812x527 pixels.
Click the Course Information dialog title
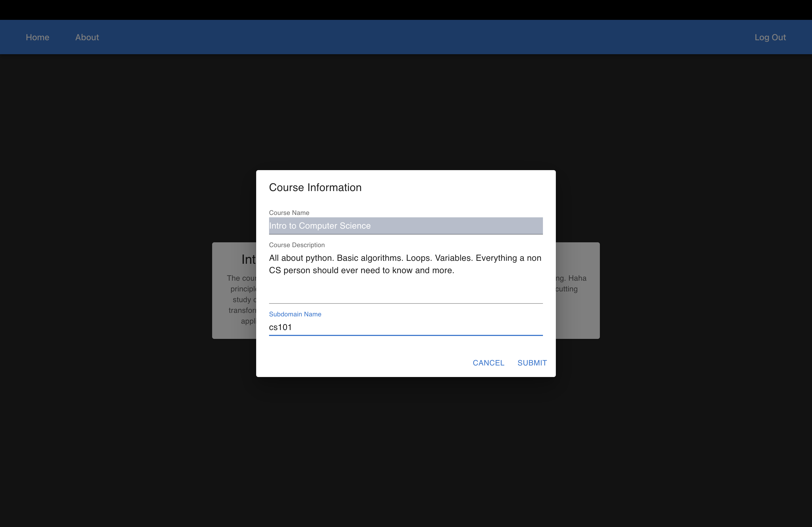315,188
